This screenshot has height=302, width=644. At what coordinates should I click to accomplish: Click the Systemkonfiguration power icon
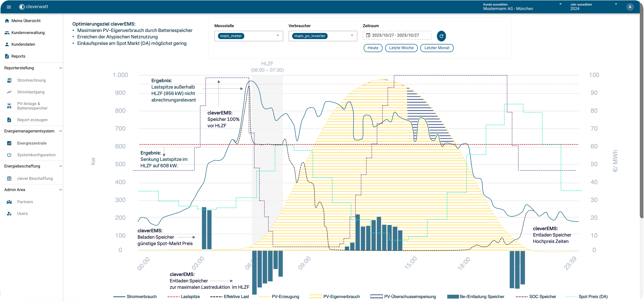coord(9,155)
